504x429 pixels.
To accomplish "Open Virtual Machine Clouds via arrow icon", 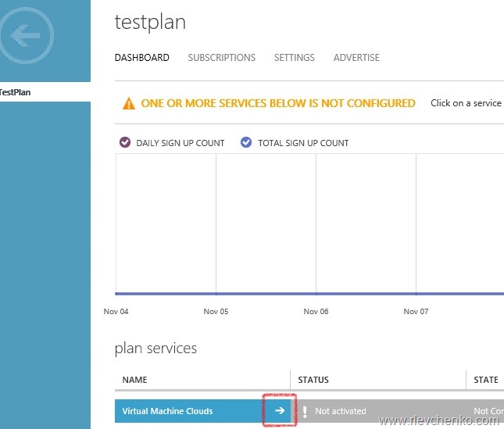I will click(280, 411).
